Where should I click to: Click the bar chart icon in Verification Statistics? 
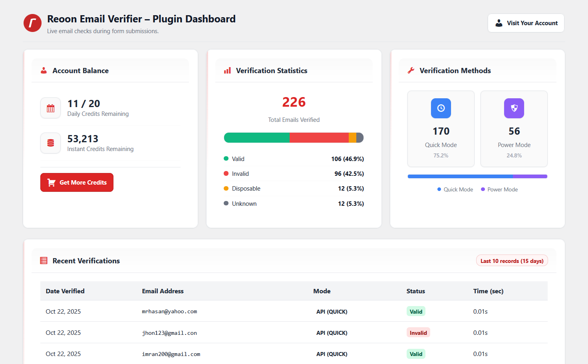tap(227, 71)
